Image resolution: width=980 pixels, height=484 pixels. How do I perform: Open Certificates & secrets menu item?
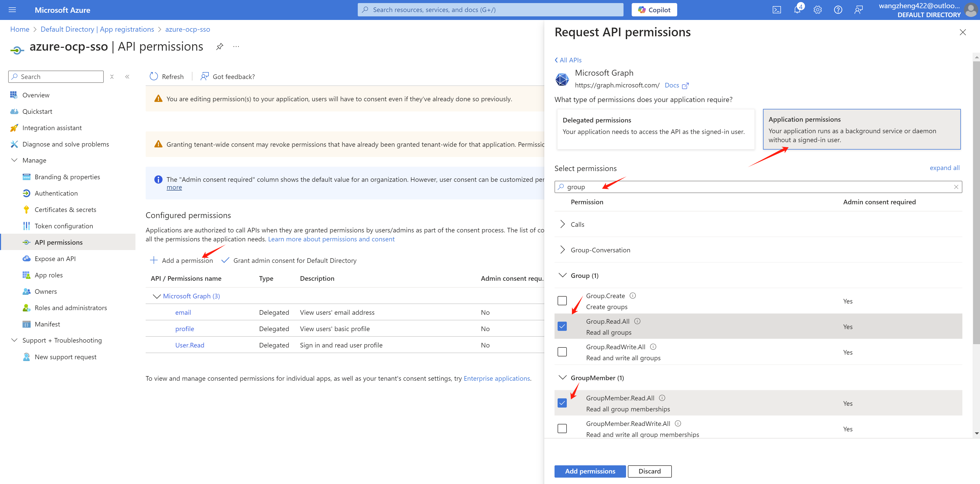65,210
